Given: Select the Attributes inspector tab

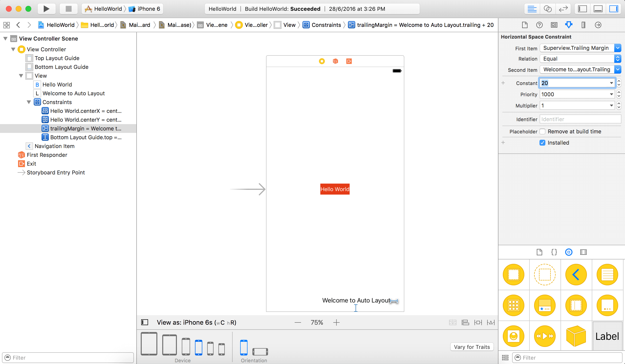Looking at the screenshot, I should coord(569,25).
